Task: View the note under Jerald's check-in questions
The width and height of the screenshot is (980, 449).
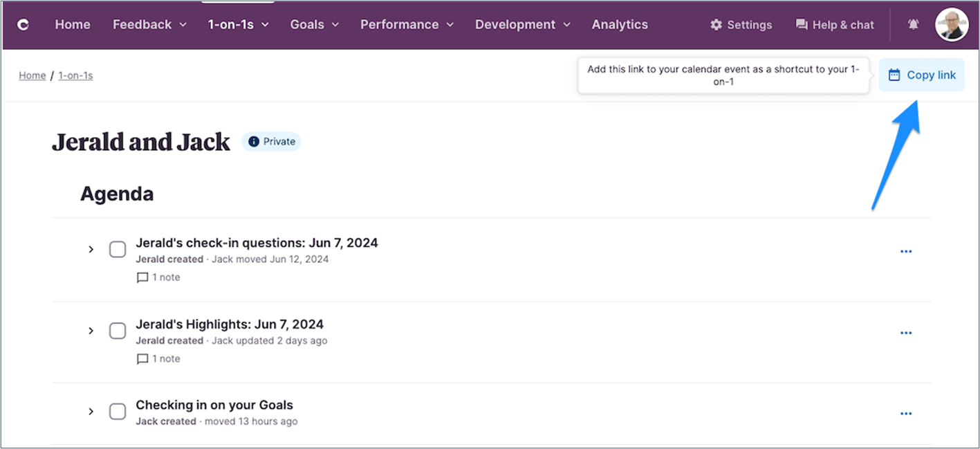Action: [x=158, y=277]
